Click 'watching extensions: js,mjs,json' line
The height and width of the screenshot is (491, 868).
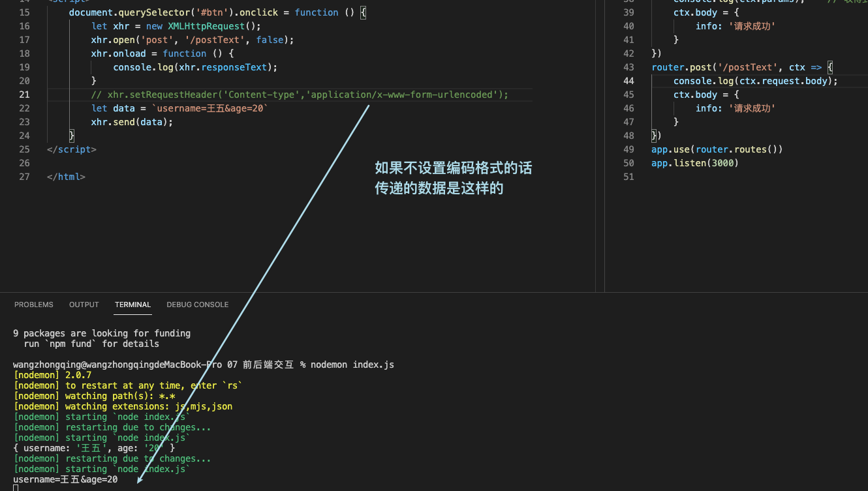click(123, 406)
